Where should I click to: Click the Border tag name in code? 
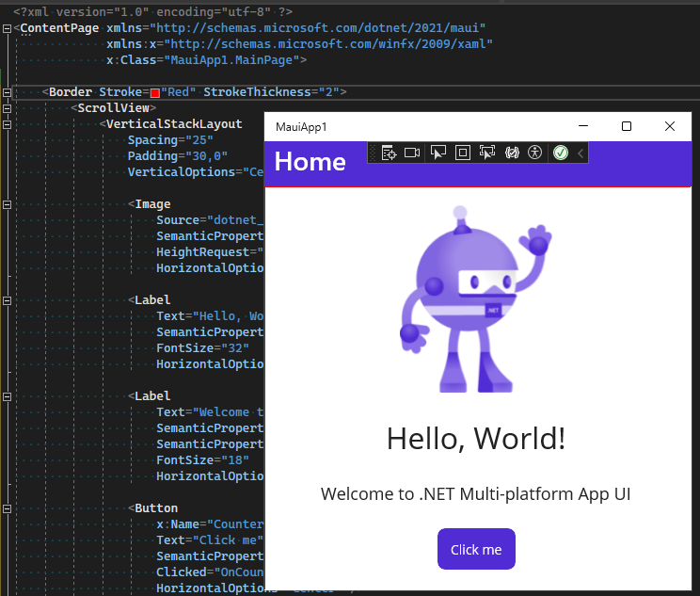point(71,92)
